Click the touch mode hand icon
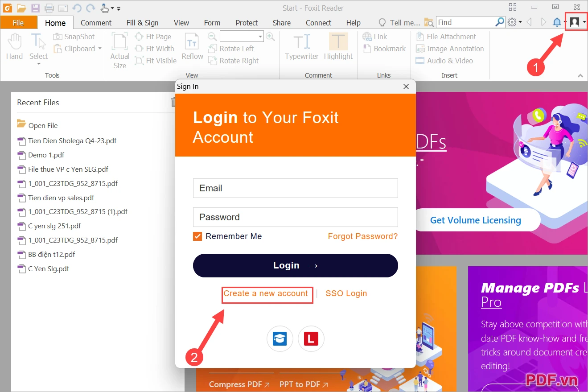 point(104,8)
